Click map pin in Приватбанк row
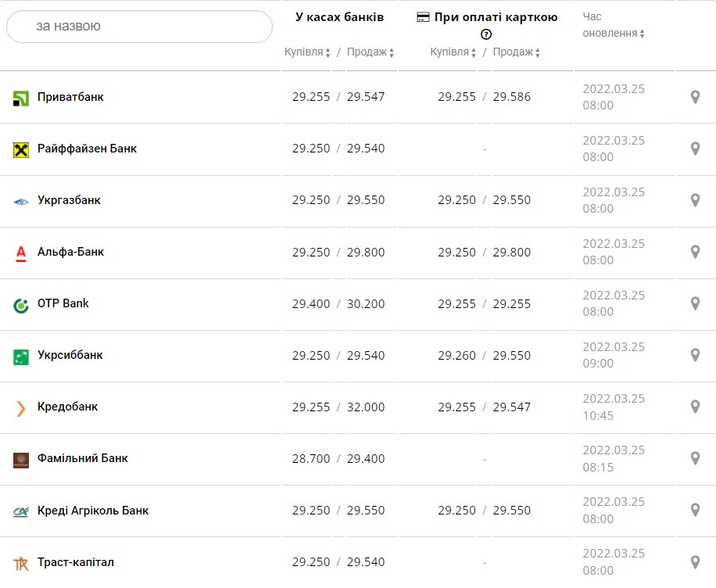Screen dimensions: 716x588 coord(695,97)
